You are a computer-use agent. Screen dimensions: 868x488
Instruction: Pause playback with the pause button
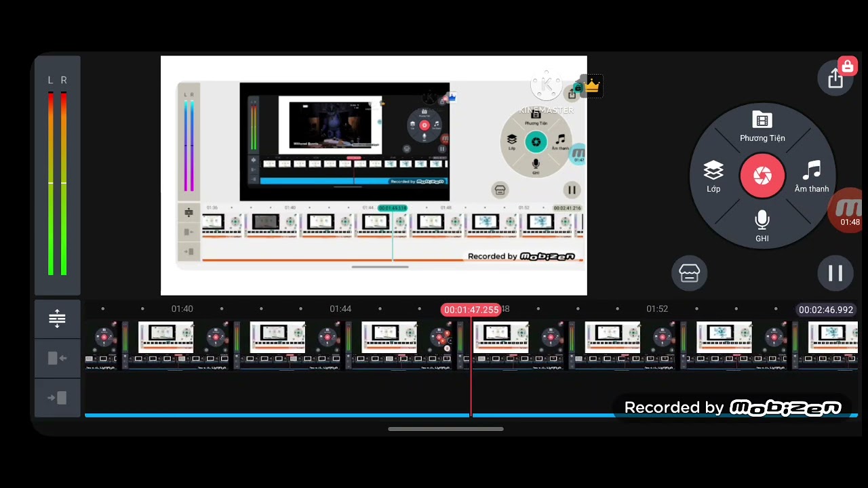835,273
